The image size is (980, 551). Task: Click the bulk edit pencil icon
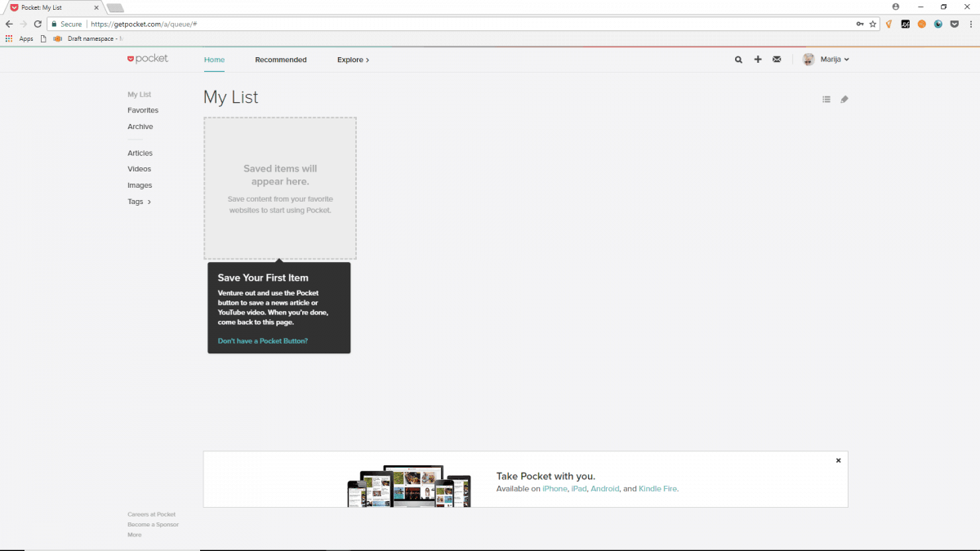click(844, 100)
